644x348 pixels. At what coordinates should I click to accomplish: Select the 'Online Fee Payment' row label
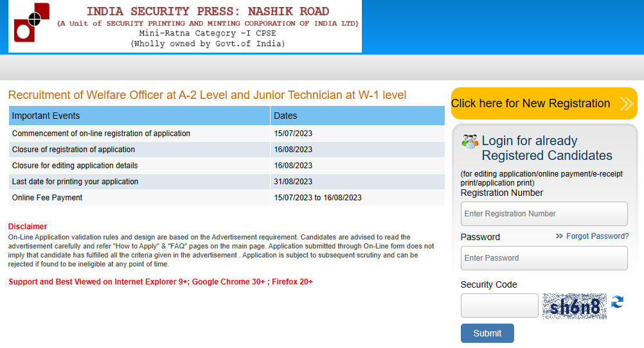point(47,197)
